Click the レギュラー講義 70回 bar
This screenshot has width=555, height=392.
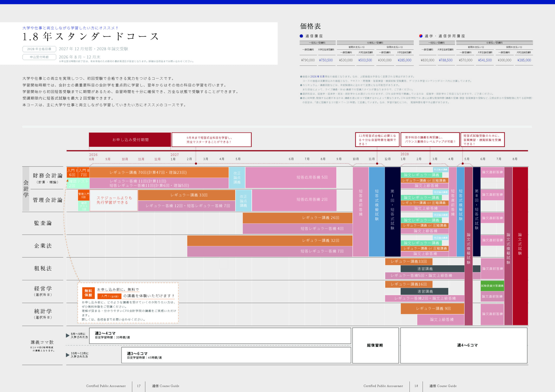click(159, 172)
